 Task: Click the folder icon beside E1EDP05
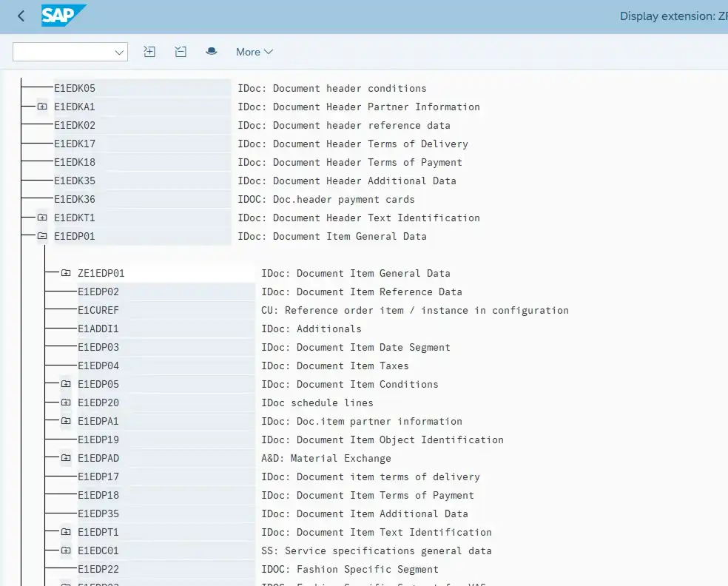point(66,384)
